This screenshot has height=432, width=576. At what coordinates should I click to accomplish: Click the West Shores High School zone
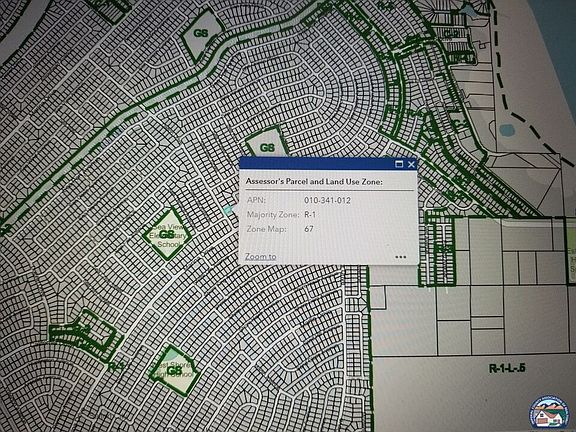(x=173, y=370)
